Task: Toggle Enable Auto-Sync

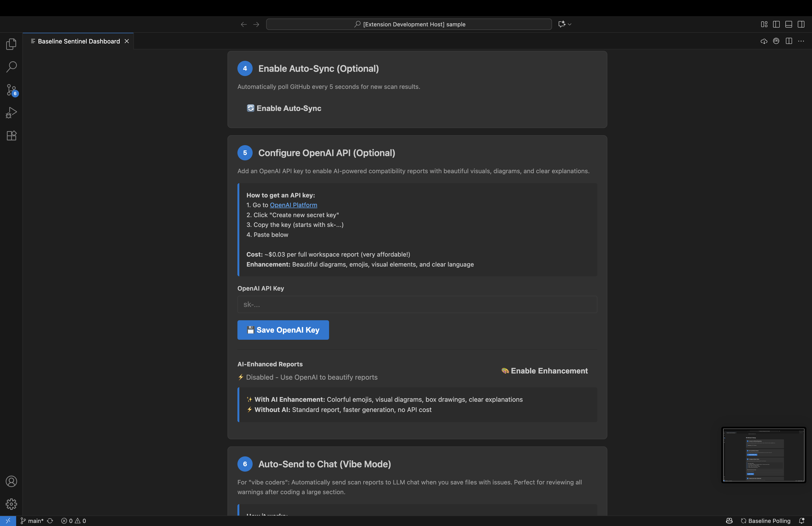Action: [284, 108]
